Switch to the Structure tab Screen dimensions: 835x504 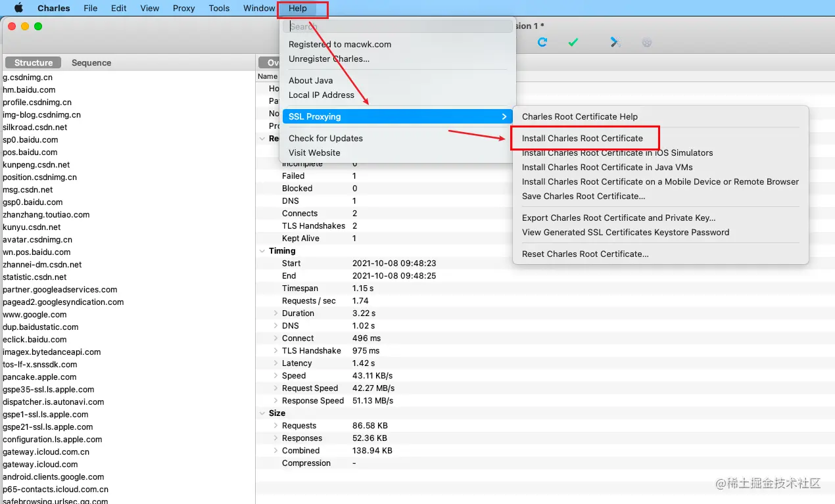click(x=33, y=62)
